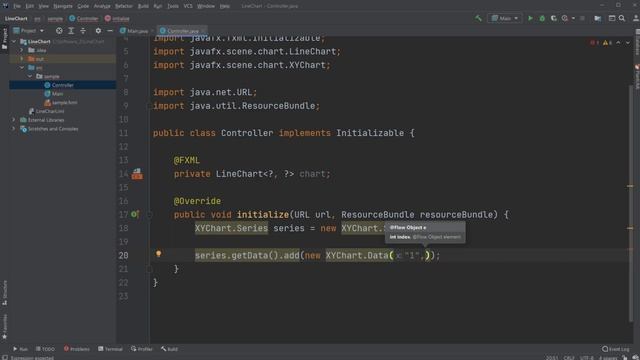Image resolution: width=640 pixels, height=360 pixels.
Task: Select opened file locate target icon
Action: 59,31
